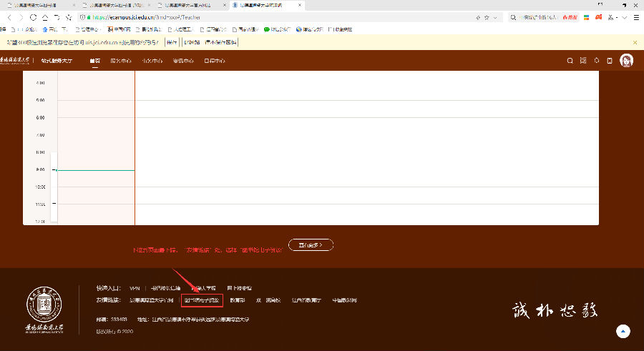Viewport: 644px width, 351px height.
Task: Click the WeChat green bookmark icon
Action: tap(267, 29)
